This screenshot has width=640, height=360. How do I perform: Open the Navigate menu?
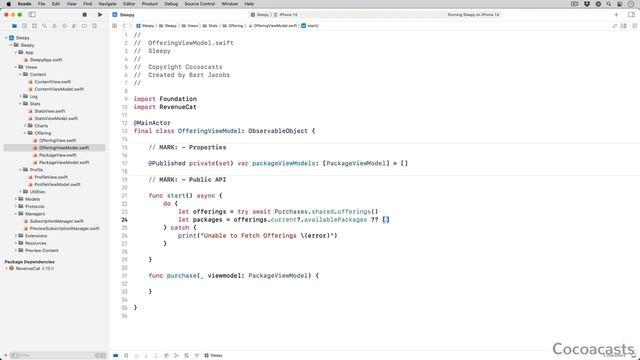click(x=108, y=4)
